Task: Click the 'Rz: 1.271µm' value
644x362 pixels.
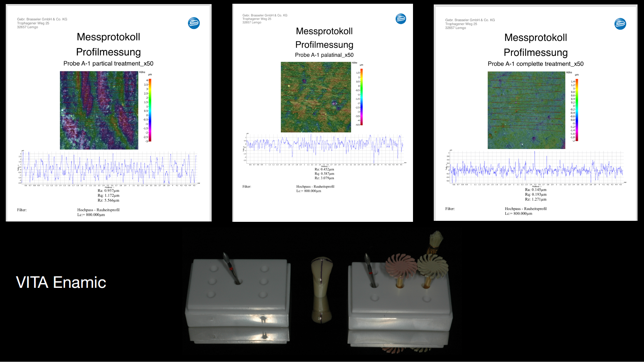Action: pos(536,199)
